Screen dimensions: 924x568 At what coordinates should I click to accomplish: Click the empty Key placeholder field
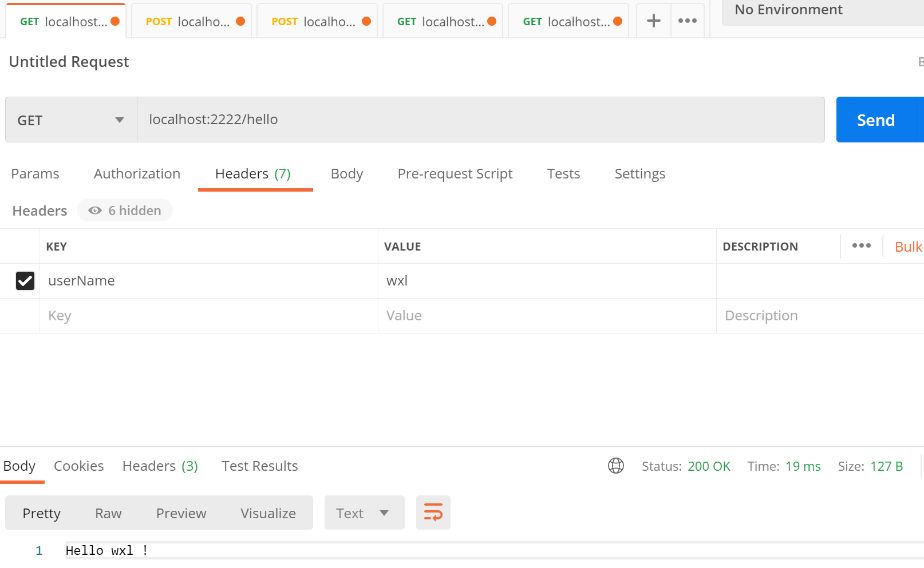[209, 316]
